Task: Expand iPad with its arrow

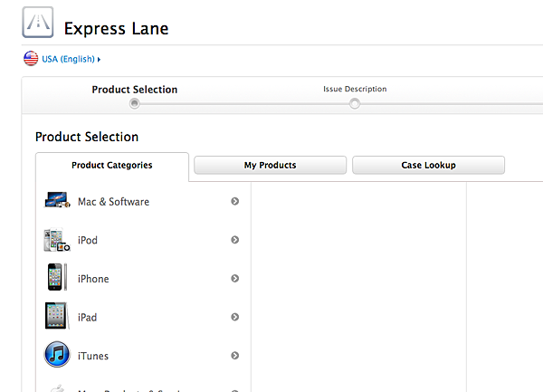Action: [x=234, y=317]
